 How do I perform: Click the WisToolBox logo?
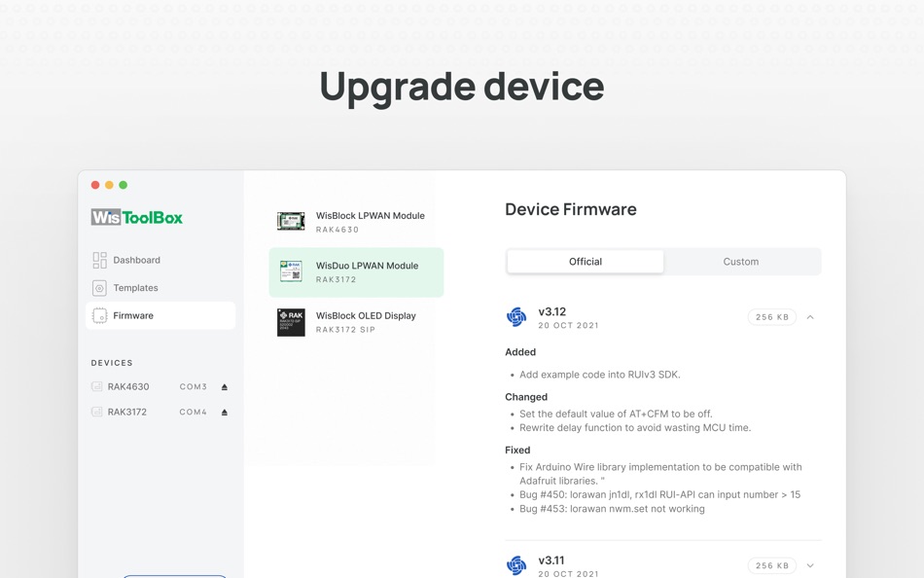tap(137, 217)
